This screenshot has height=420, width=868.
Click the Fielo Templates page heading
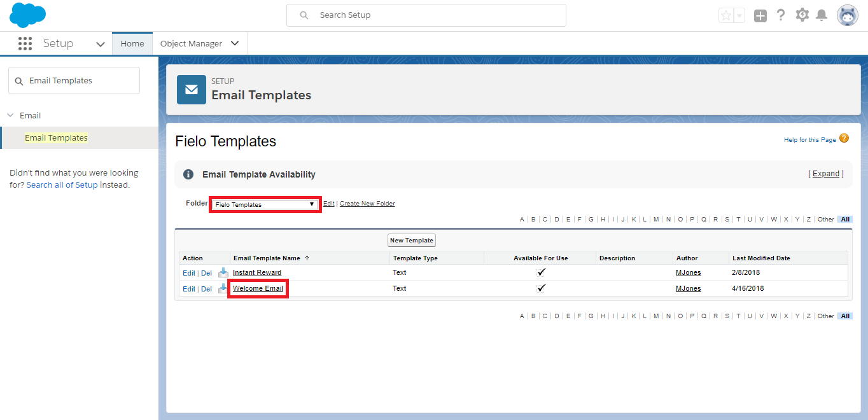pyautogui.click(x=225, y=141)
